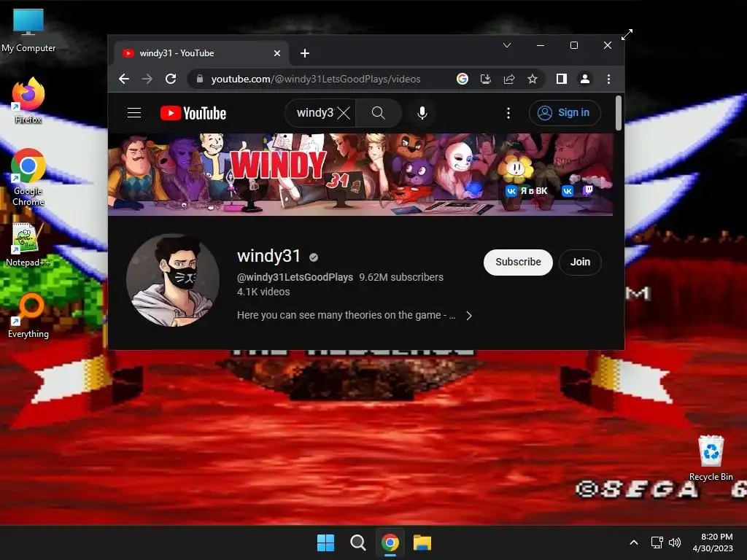Open second VK banner link icon
The width and height of the screenshot is (747, 560).
pyautogui.click(x=568, y=191)
